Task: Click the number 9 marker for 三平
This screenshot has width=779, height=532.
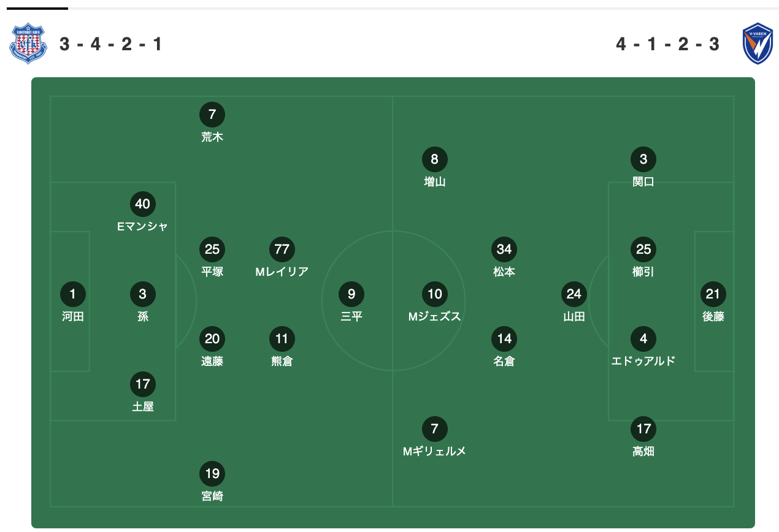Action: pyautogui.click(x=351, y=294)
